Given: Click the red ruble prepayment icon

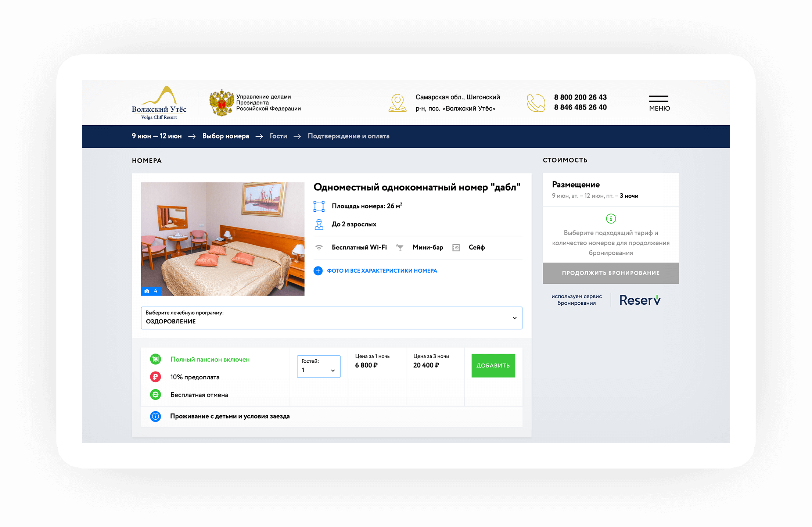Looking at the screenshot, I should click(x=155, y=377).
